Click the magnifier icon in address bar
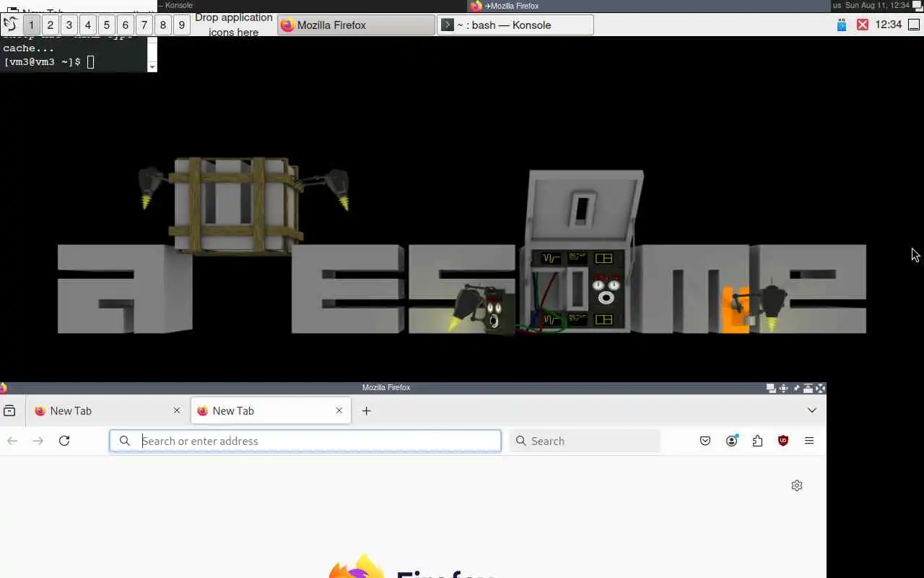The image size is (924, 578). point(125,441)
